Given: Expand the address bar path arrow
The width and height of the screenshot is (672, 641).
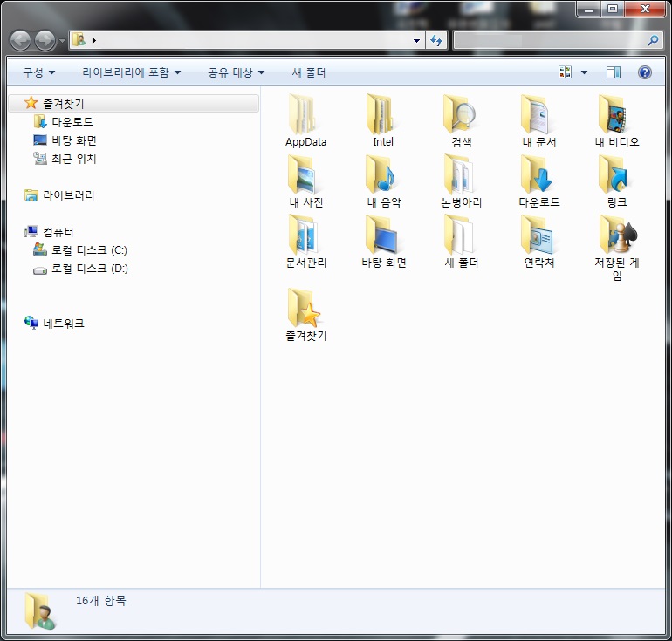Looking at the screenshot, I should pos(94,41).
